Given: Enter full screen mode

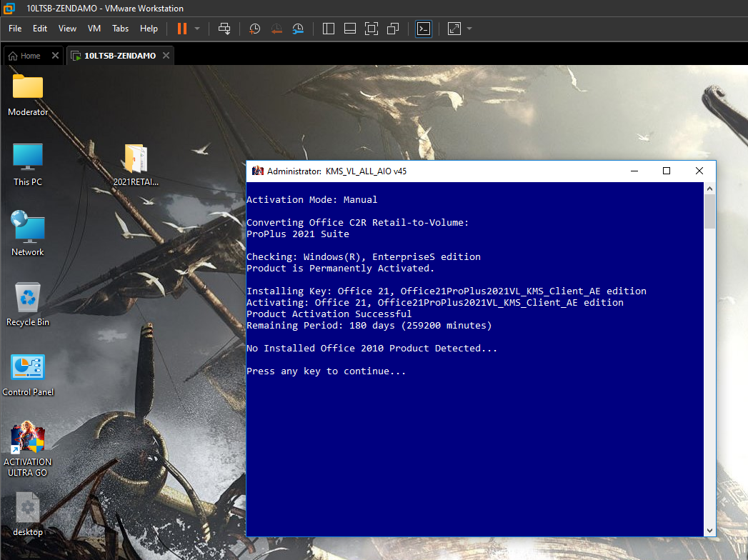Looking at the screenshot, I should (x=371, y=29).
